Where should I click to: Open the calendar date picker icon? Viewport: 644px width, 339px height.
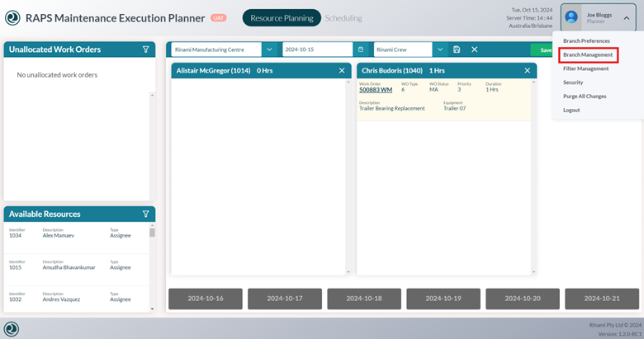pos(360,49)
